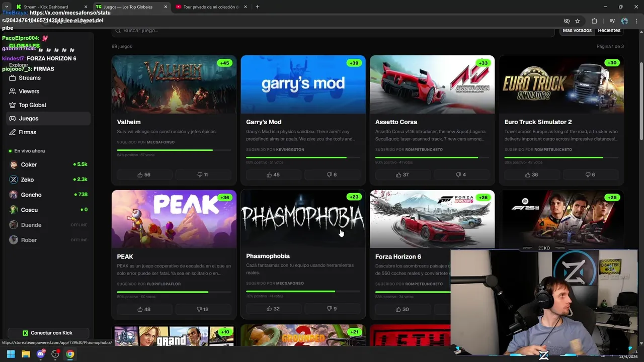Open the Chrome three-dot menu
Image resolution: width=644 pixels, height=362 pixels.
tap(636, 21)
